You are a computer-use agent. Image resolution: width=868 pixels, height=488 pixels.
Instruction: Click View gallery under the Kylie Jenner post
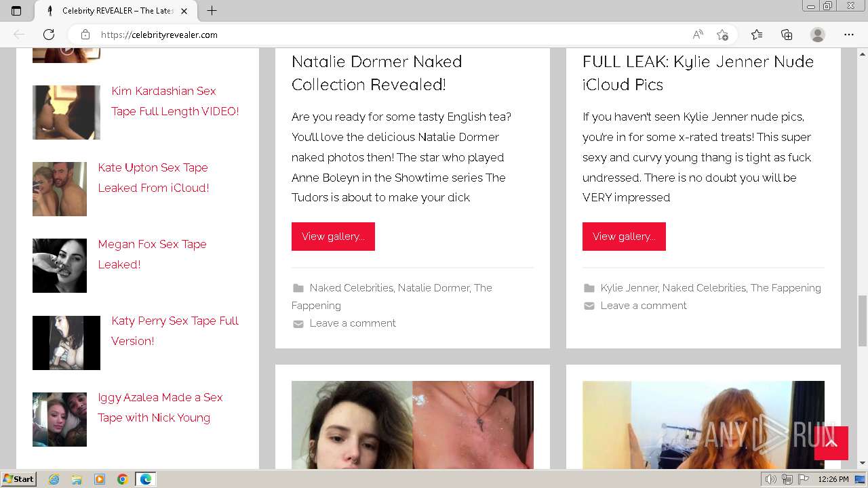pyautogui.click(x=624, y=237)
